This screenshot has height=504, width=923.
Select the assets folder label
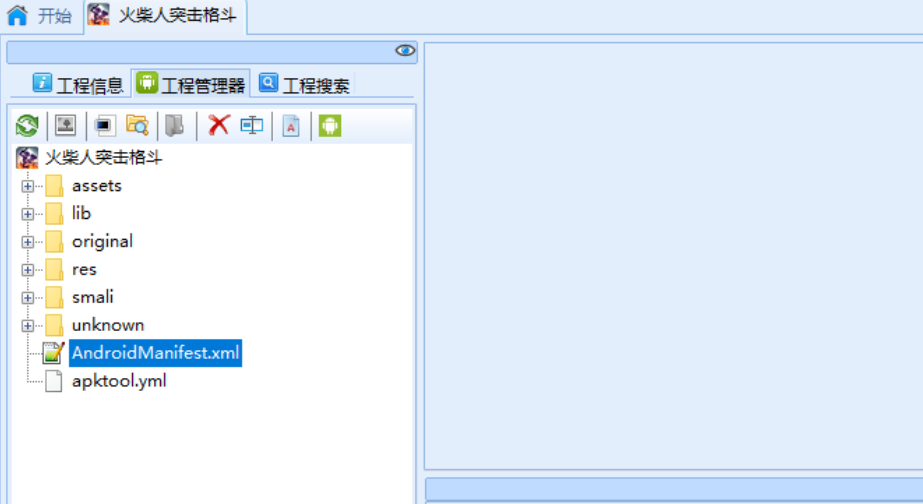click(x=97, y=186)
